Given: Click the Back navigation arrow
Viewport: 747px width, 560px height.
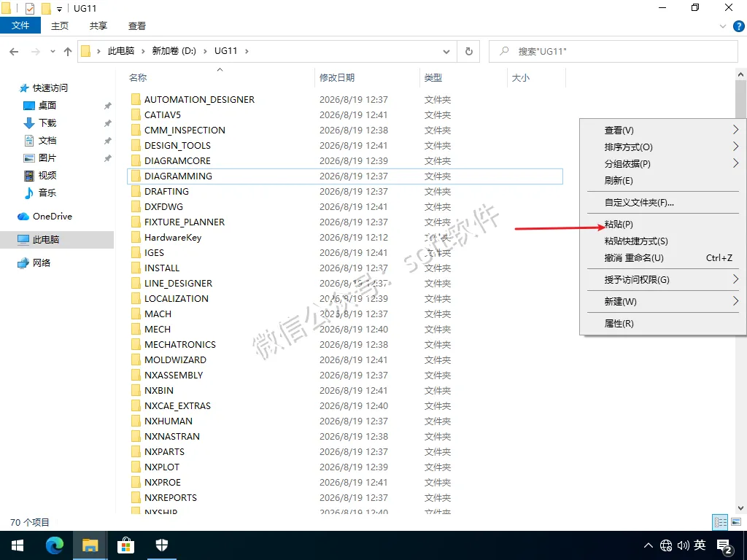Looking at the screenshot, I should [x=14, y=52].
